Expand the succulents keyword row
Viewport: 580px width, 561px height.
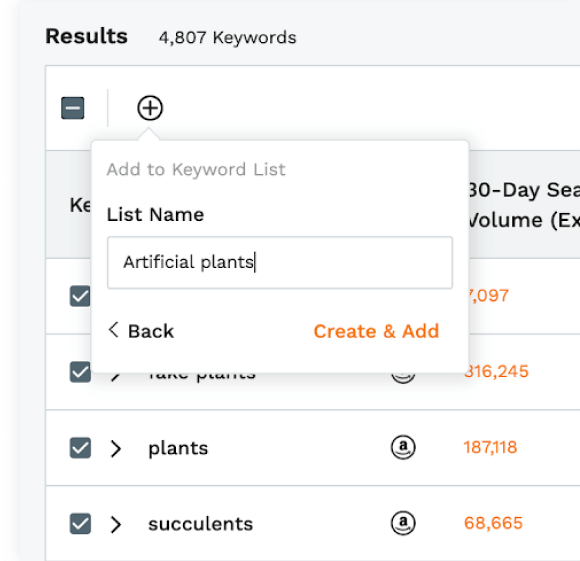(116, 524)
